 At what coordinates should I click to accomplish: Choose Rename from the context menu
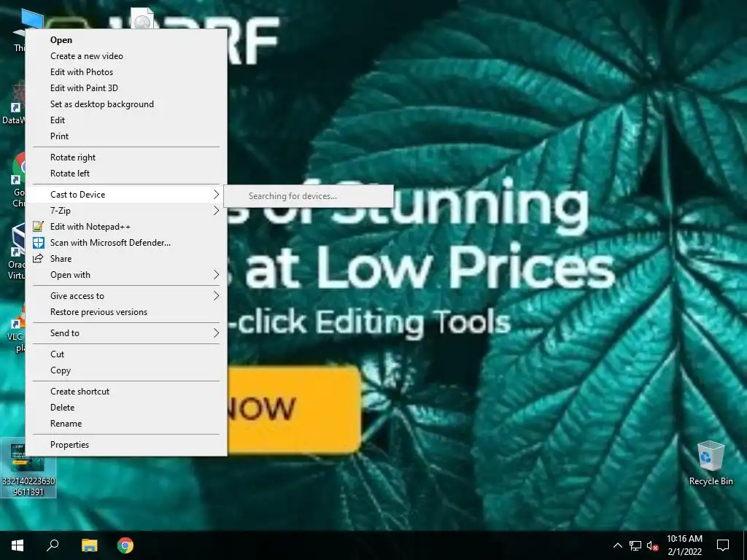[126, 424]
